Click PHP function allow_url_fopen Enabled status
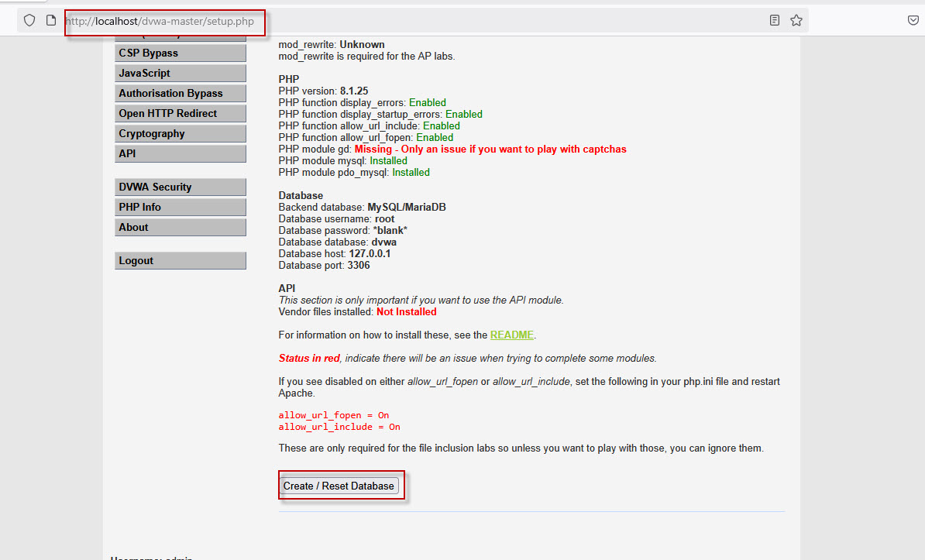 435,138
